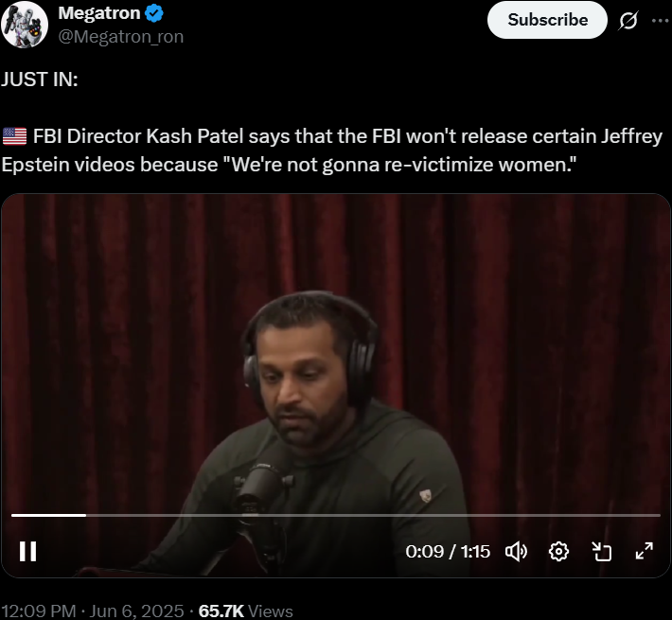Open the @Megatron_ron handle link
Screen dimensions: 672x620
tap(121, 37)
